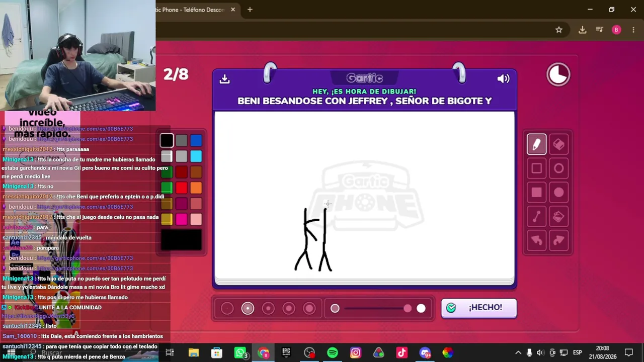Pick the dark blue color swatch
The image size is (644, 362).
tap(196, 141)
